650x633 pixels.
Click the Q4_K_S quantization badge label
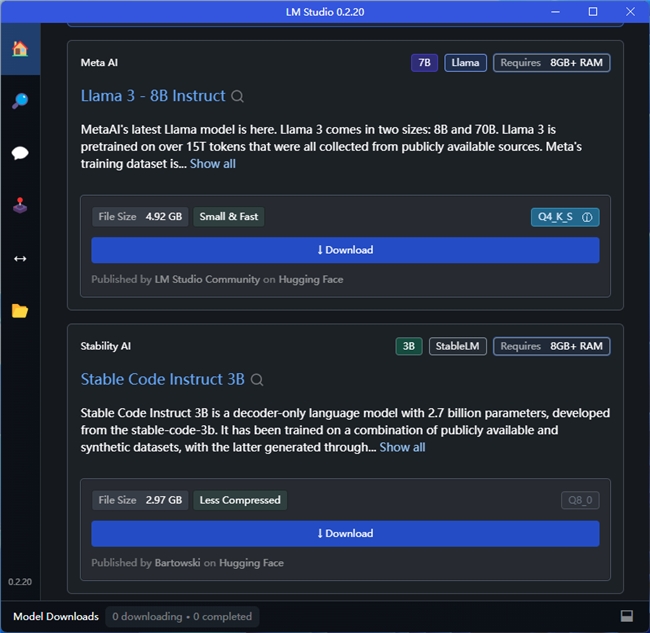click(555, 217)
